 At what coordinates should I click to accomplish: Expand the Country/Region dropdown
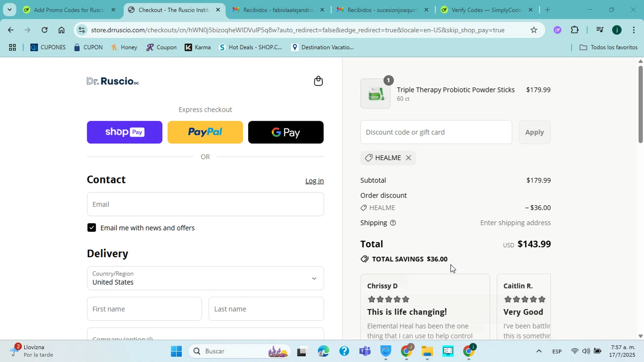(x=205, y=278)
